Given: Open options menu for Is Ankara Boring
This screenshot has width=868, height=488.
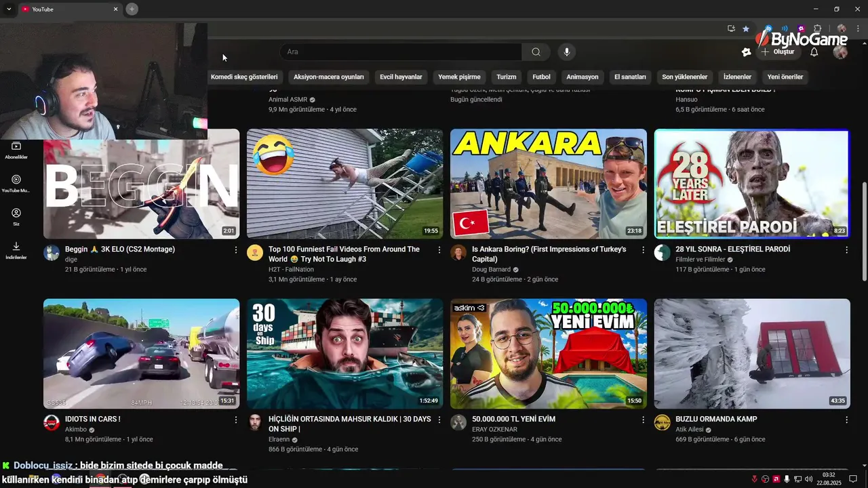Looking at the screenshot, I should [x=643, y=250].
